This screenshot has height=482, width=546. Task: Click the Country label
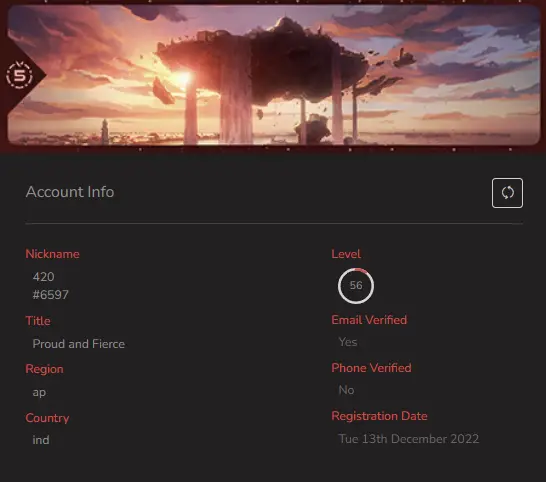pos(47,418)
